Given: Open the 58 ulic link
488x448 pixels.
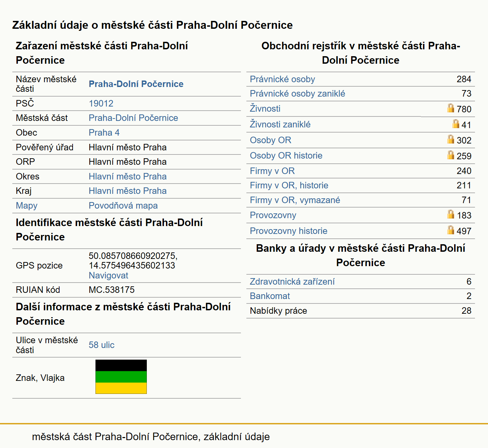Looking at the screenshot, I should click(101, 345).
